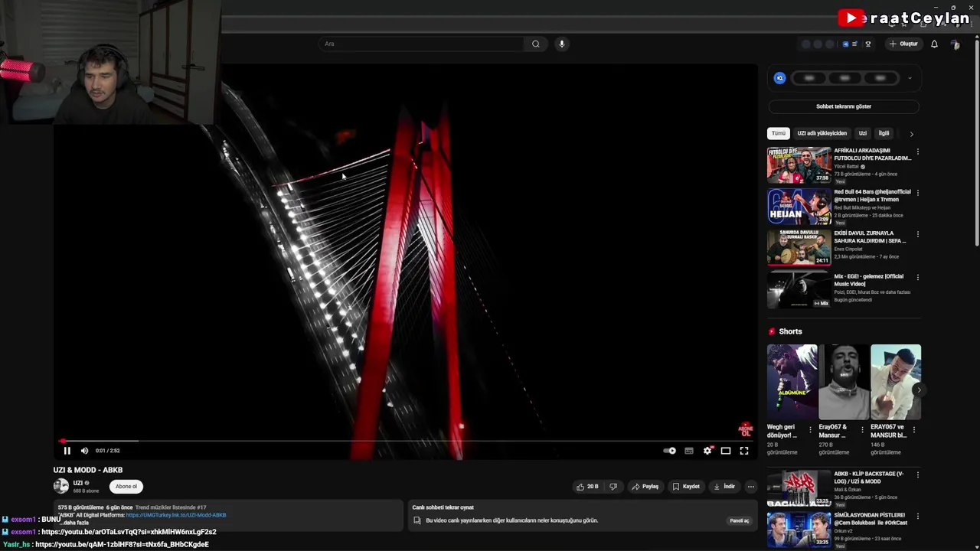Open more actions three-dot menu

point(751,486)
